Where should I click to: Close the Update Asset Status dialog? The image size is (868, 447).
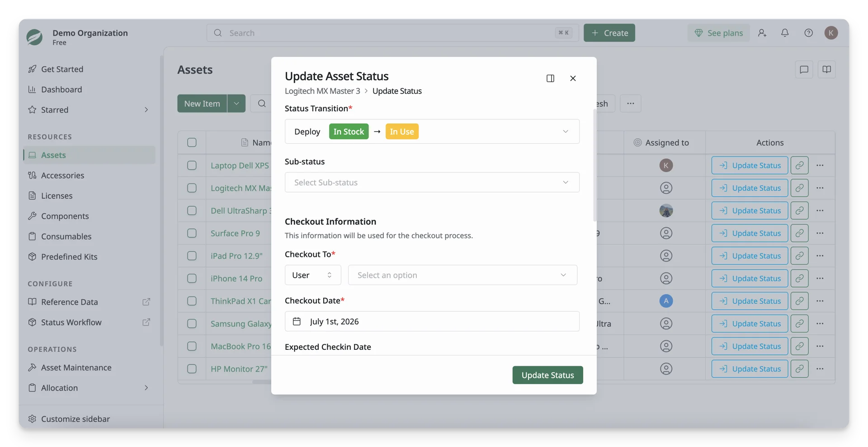[x=573, y=78]
